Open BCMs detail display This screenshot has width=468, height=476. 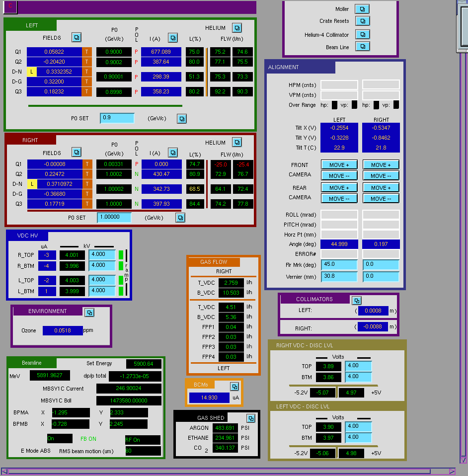coord(234,387)
